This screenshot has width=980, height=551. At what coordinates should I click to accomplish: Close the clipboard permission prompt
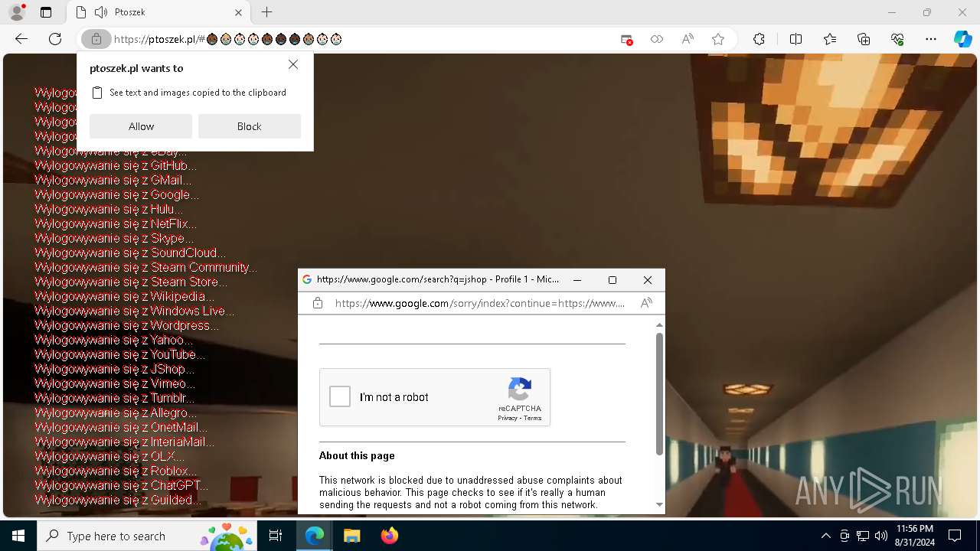click(x=293, y=65)
